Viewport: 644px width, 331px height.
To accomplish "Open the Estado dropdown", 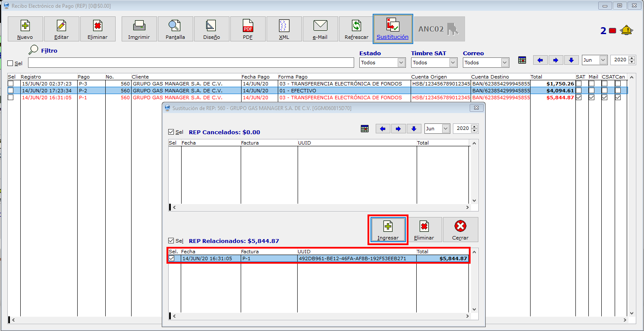I will point(382,63).
